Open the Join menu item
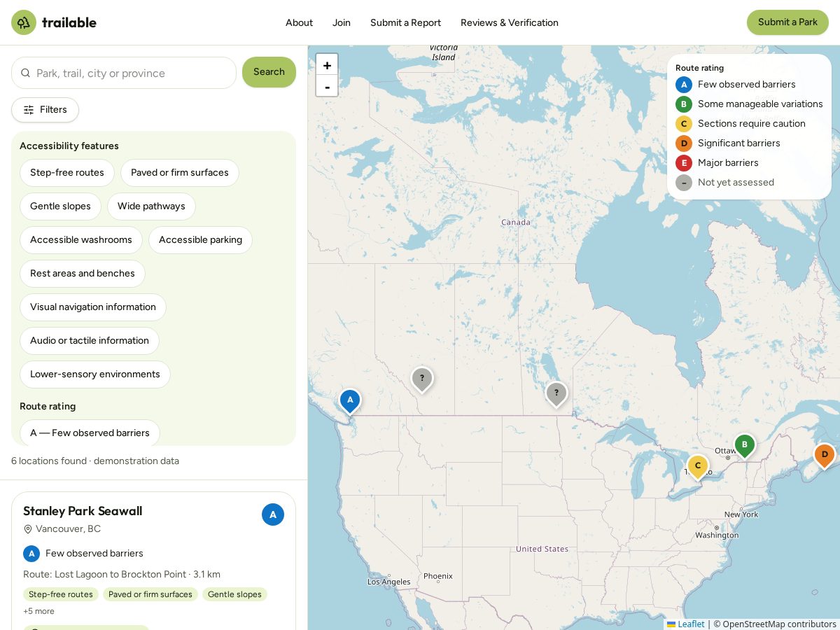Screen dimensions: 840x630 [x=342, y=22]
